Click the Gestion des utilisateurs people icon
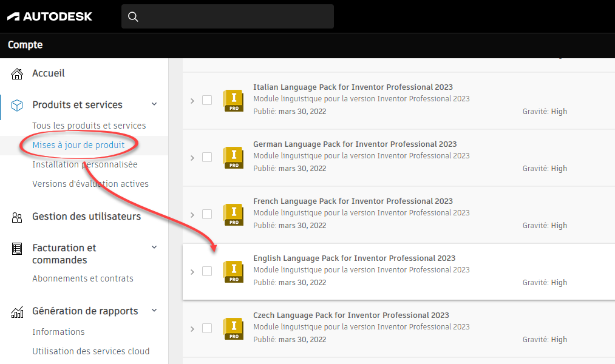Image resolution: width=615 pixels, height=364 pixels. 17,217
